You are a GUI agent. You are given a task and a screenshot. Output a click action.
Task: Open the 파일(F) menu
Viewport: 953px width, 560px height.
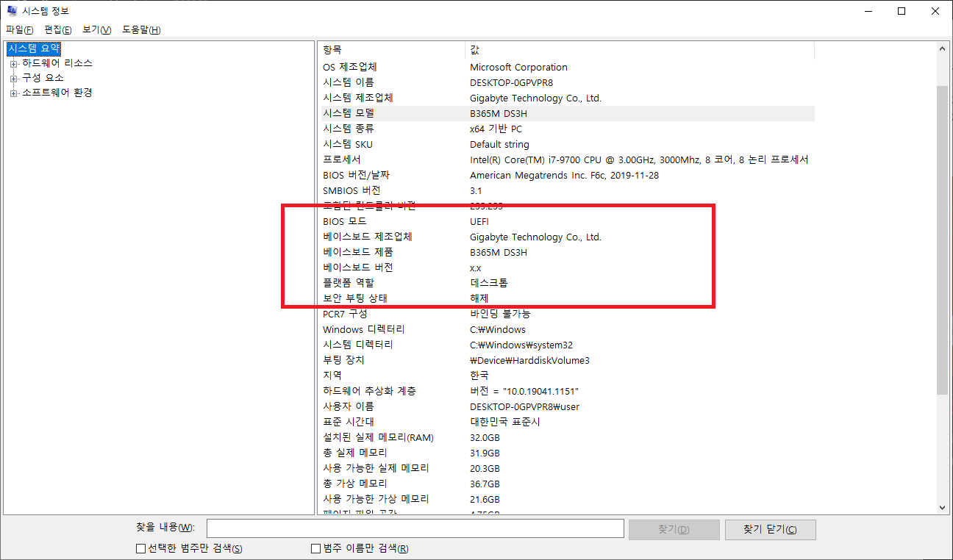point(20,29)
